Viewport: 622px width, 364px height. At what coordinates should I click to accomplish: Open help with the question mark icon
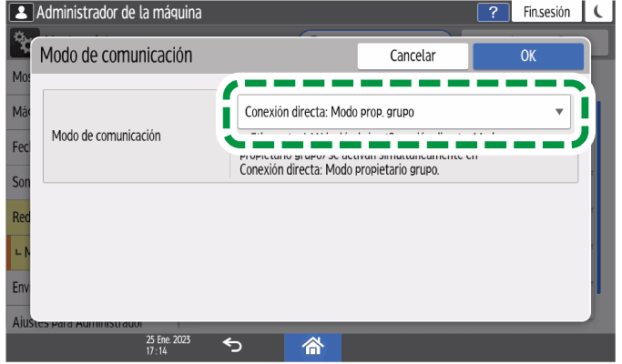tap(493, 12)
